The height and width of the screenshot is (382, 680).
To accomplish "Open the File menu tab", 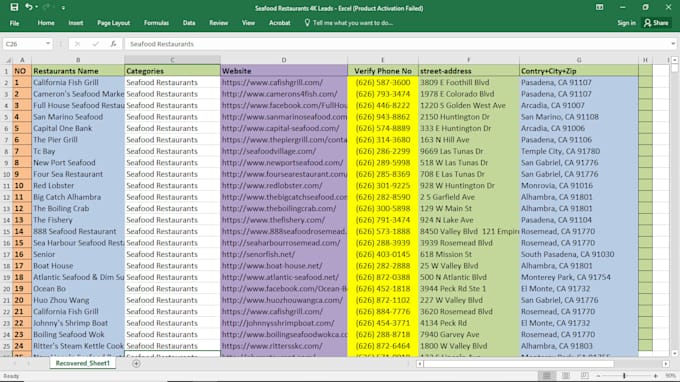I will pos(14,23).
